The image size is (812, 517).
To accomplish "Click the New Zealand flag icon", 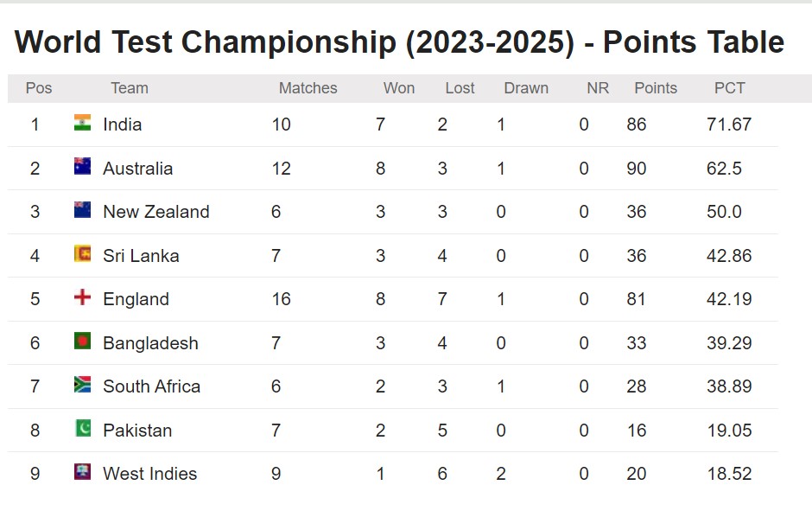I will tap(83, 210).
